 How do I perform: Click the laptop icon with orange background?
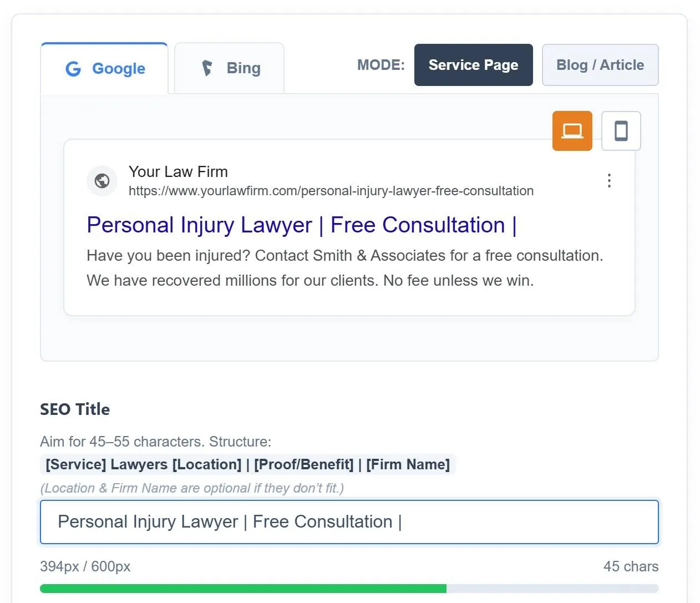(x=572, y=131)
